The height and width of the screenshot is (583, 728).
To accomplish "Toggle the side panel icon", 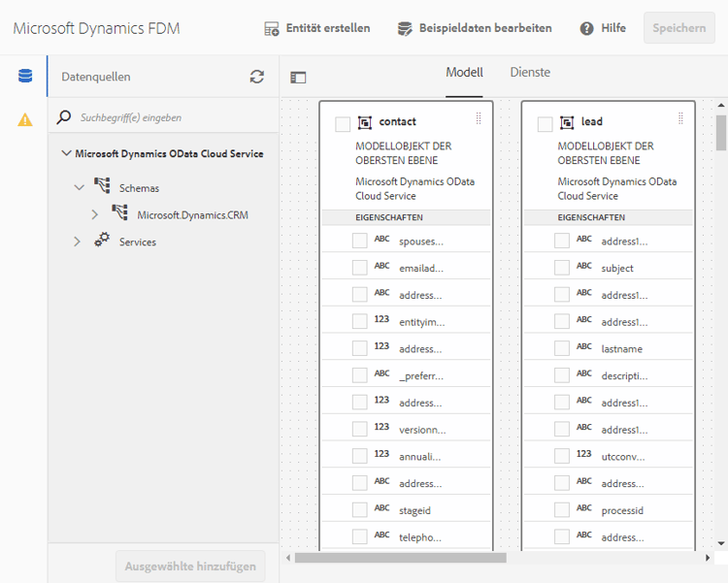I will (x=298, y=77).
